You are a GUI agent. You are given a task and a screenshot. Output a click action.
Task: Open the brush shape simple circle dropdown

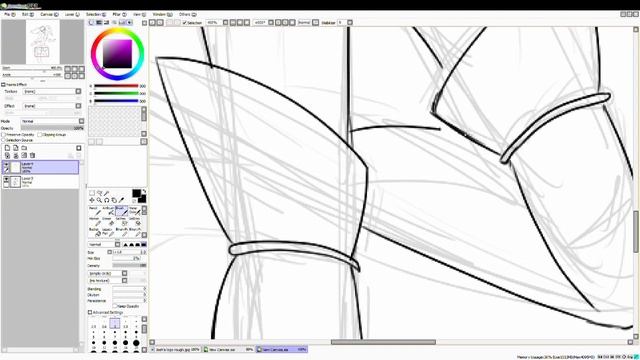[x=124, y=273]
